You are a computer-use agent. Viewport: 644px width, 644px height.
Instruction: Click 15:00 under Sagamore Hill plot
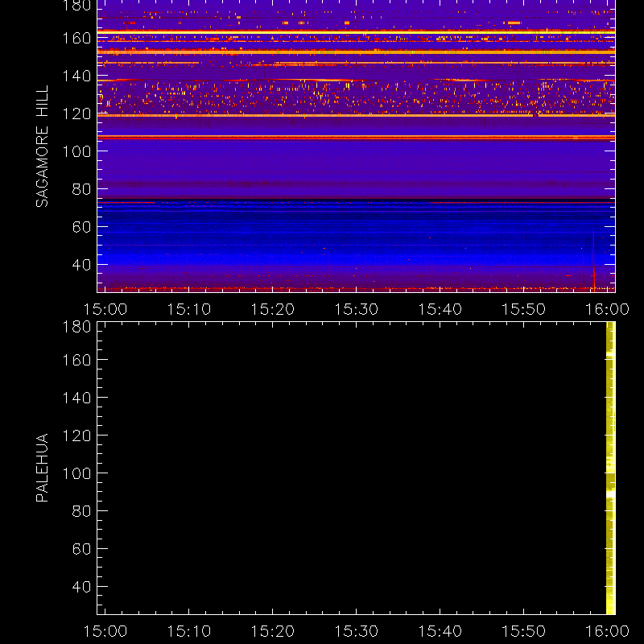point(105,309)
